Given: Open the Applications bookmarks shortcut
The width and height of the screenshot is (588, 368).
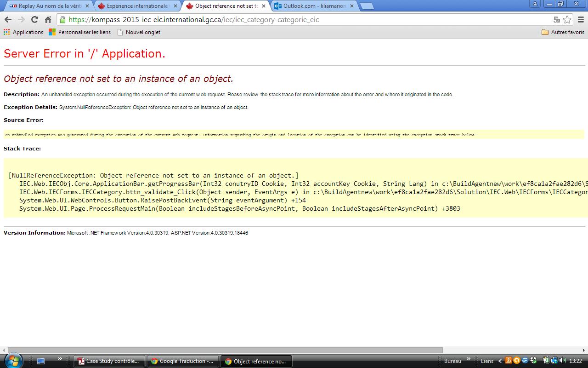Looking at the screenshot, I should pyautogui.click(x=23, y=32).
